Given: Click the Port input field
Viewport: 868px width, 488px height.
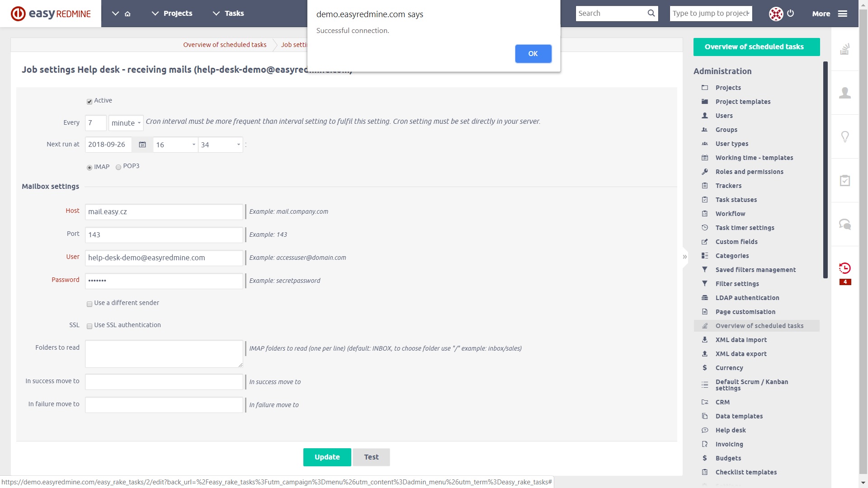Looking at the screenshot, I should tap(164, 235).
